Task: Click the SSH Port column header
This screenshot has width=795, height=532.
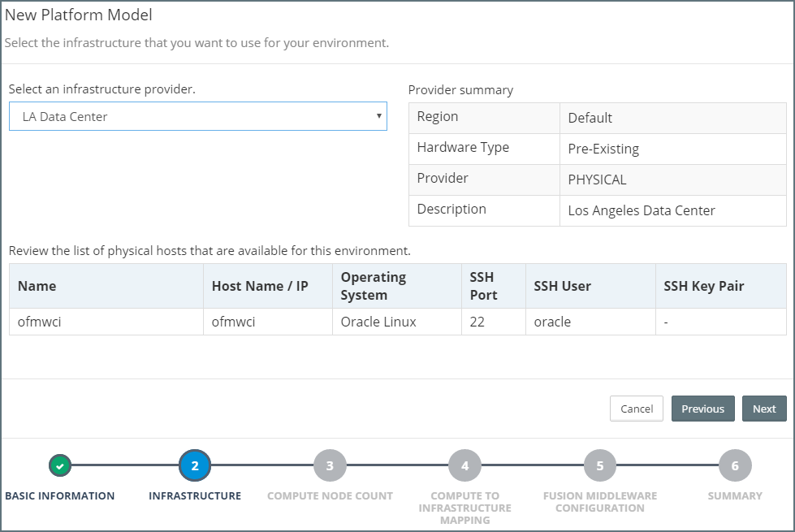Action: tap(484, 286)
